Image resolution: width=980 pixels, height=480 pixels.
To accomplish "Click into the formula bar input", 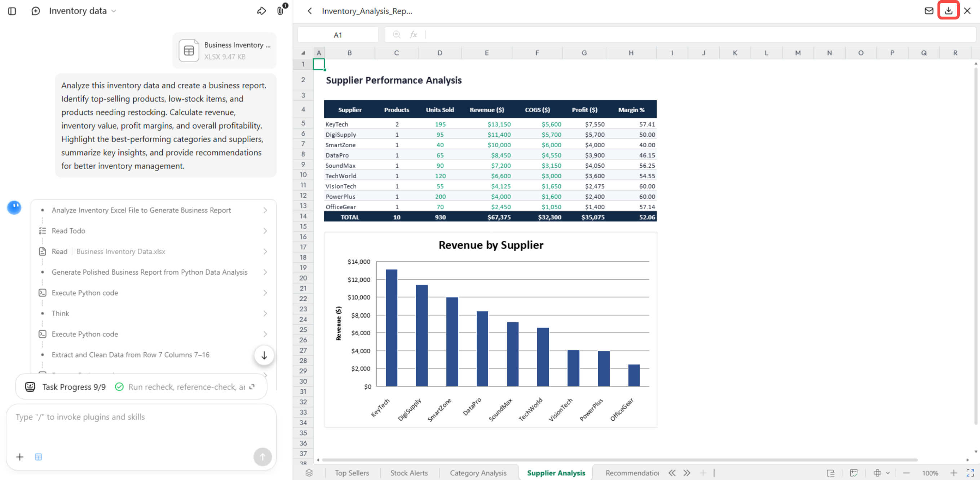I will click(700, 35).
